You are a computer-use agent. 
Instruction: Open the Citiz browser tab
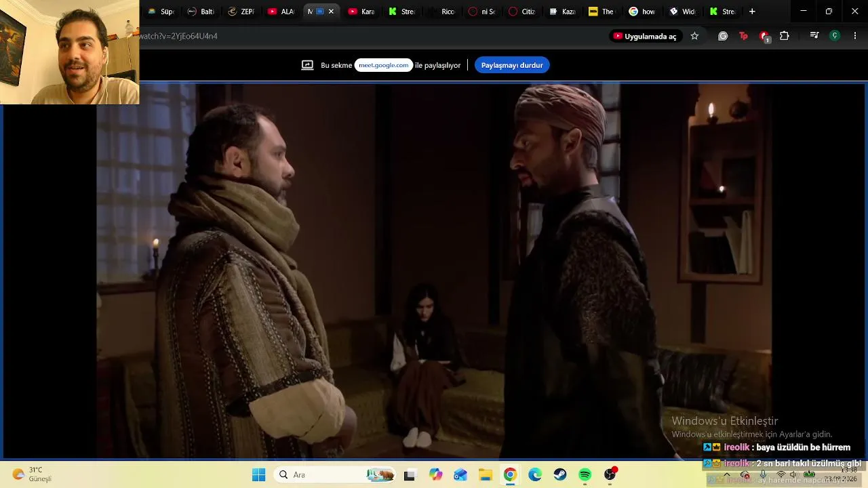coord(522,12)
